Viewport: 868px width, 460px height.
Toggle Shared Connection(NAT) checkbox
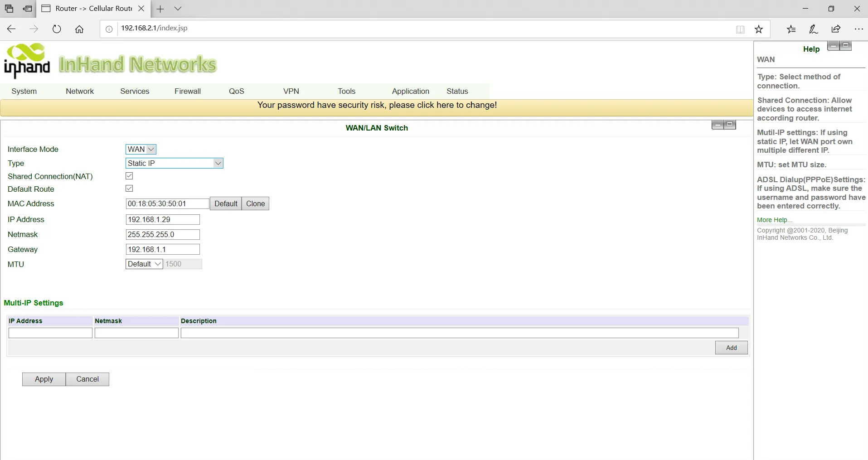[x=129, y=176]
